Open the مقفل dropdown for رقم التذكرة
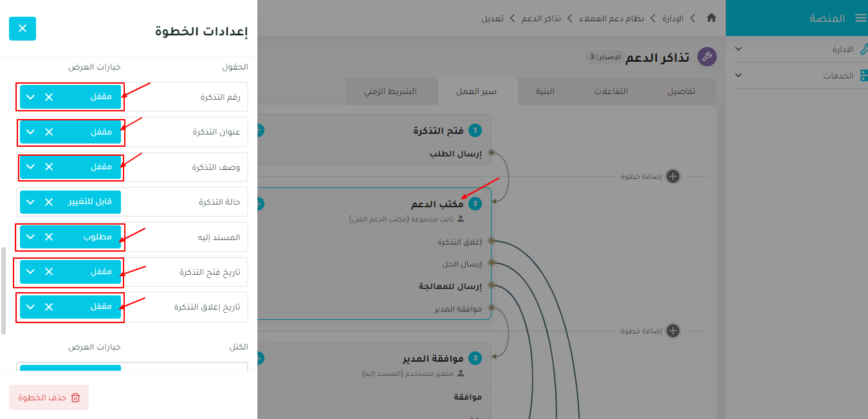 pyautogui.click(x=30, y=97)
